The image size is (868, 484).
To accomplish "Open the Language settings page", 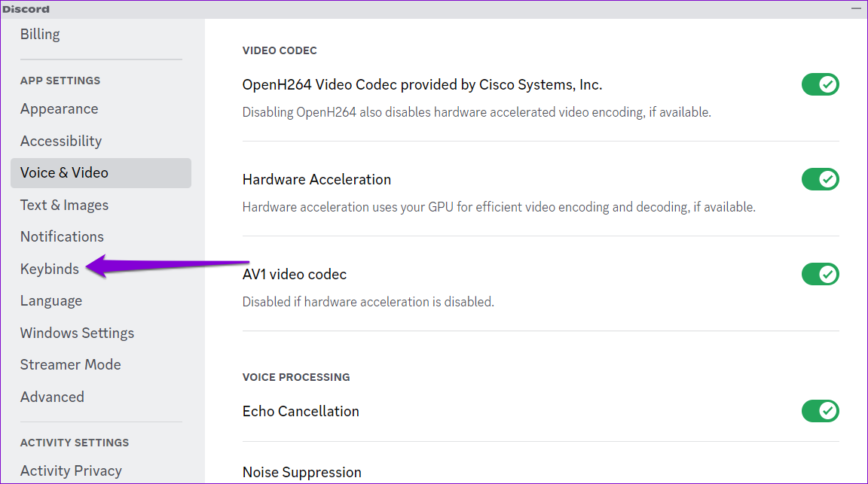I will [x=51, y=300].
